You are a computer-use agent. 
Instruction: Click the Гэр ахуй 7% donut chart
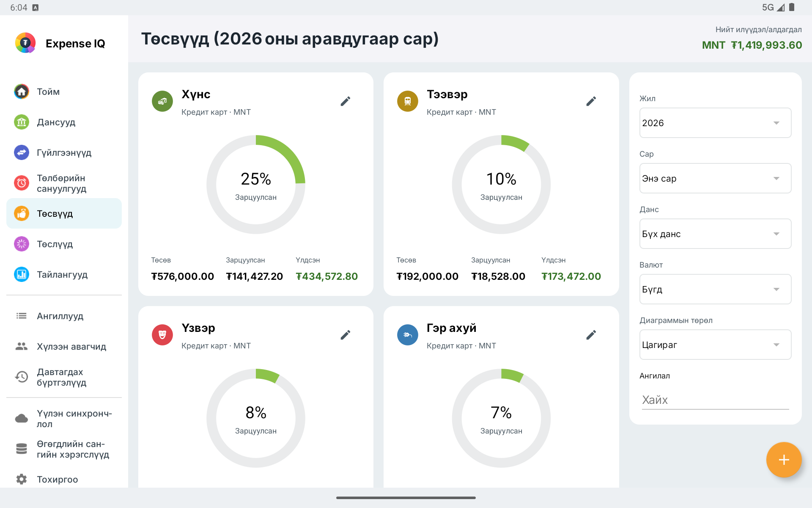pyautogui.click(x=501, y=418)
